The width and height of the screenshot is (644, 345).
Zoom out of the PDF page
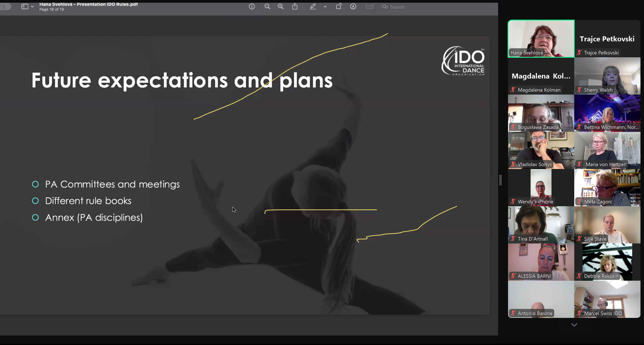(x=267, y=6)
